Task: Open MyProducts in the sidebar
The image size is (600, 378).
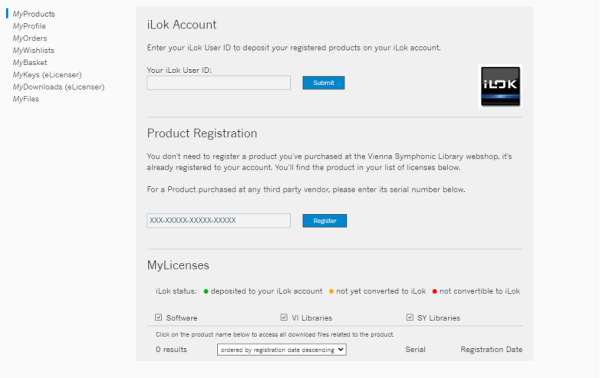Action: (x=34, y=14)
